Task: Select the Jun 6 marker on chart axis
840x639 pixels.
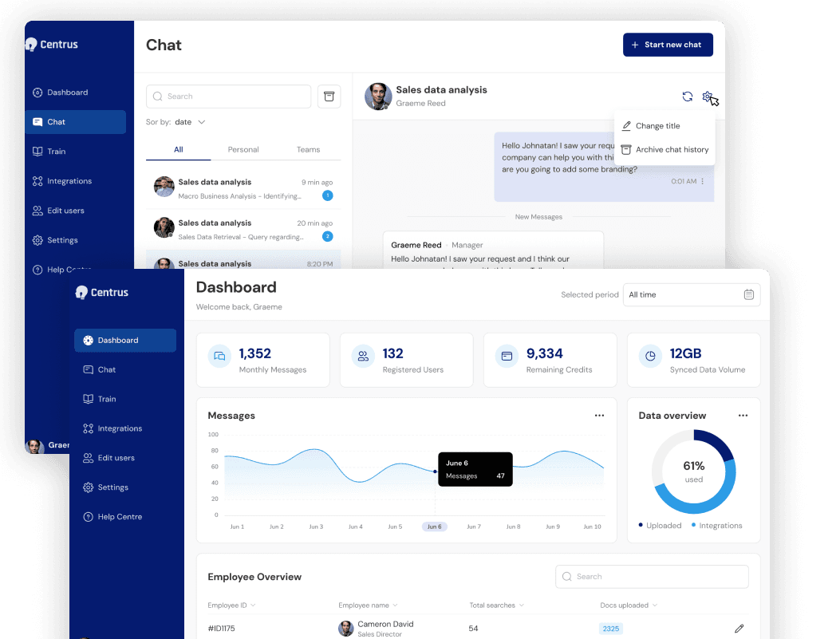Action: tap(435, 527)
